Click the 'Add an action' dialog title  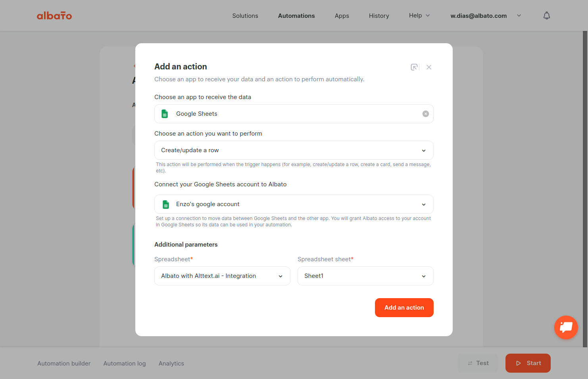[x=181, y=67]
